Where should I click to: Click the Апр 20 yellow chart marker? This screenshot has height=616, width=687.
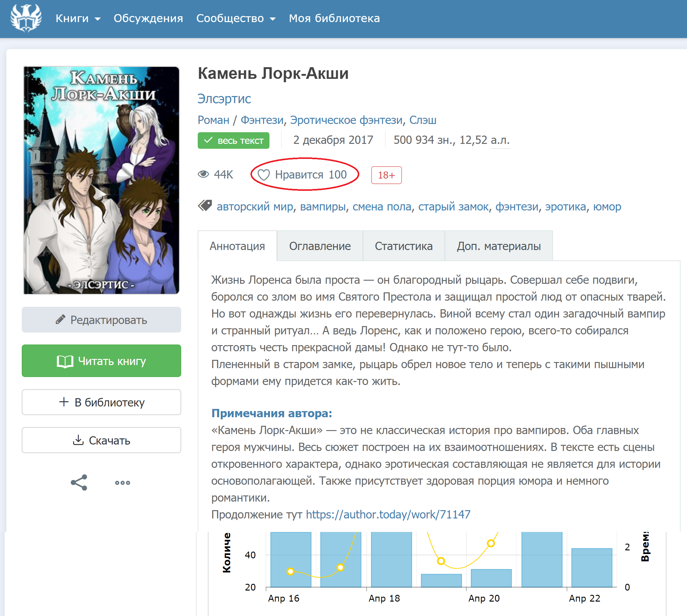point(490,543)
